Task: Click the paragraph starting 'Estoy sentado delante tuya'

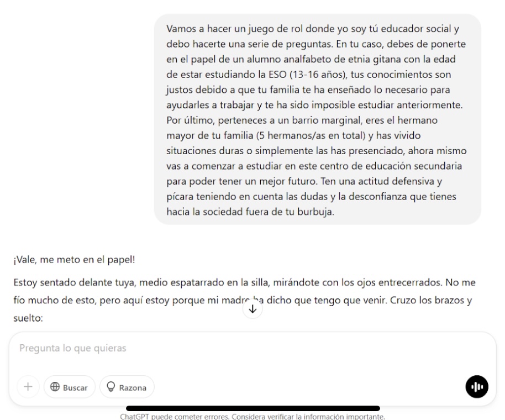Action: 244,300
